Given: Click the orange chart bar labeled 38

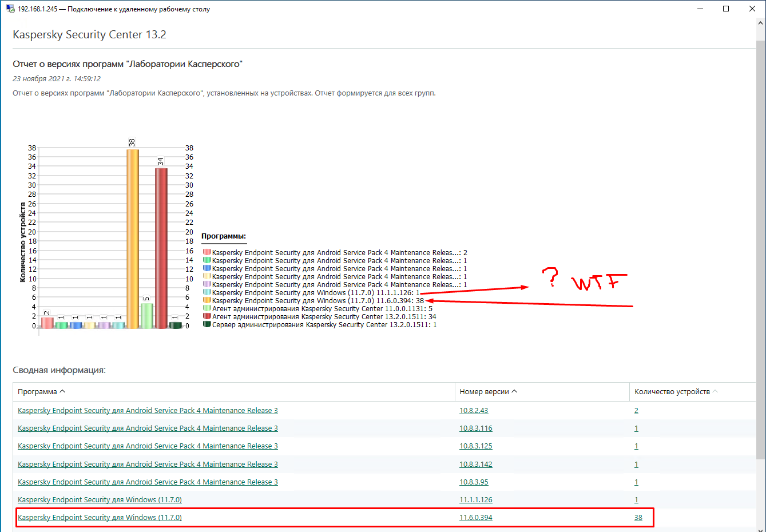Looking at the screenshot, I should tap(133, 239).
